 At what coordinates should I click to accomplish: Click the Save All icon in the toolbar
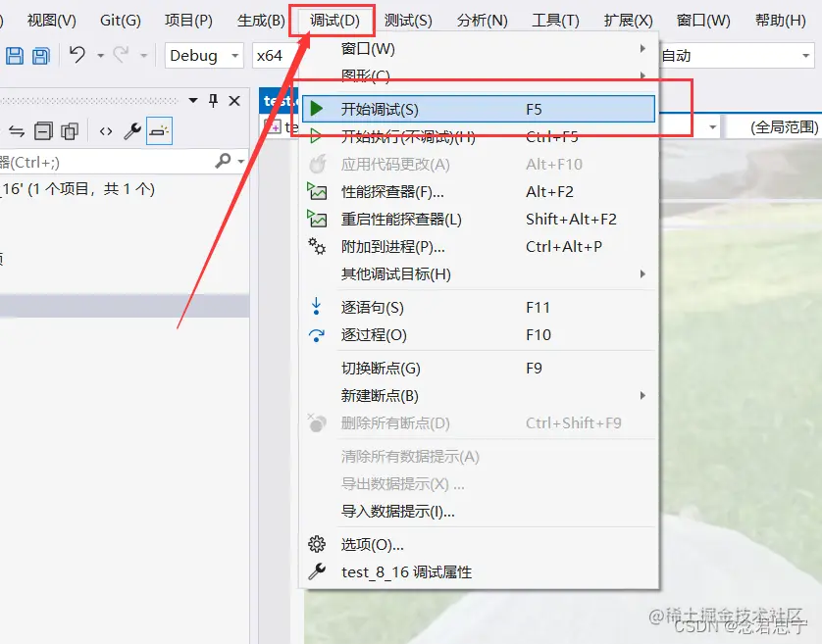pos(40,55)
